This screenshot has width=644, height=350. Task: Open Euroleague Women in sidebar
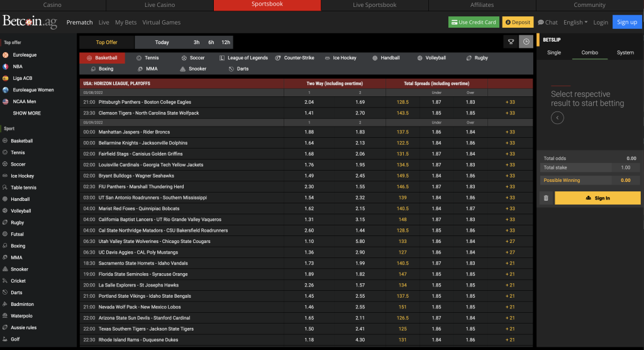33,90
